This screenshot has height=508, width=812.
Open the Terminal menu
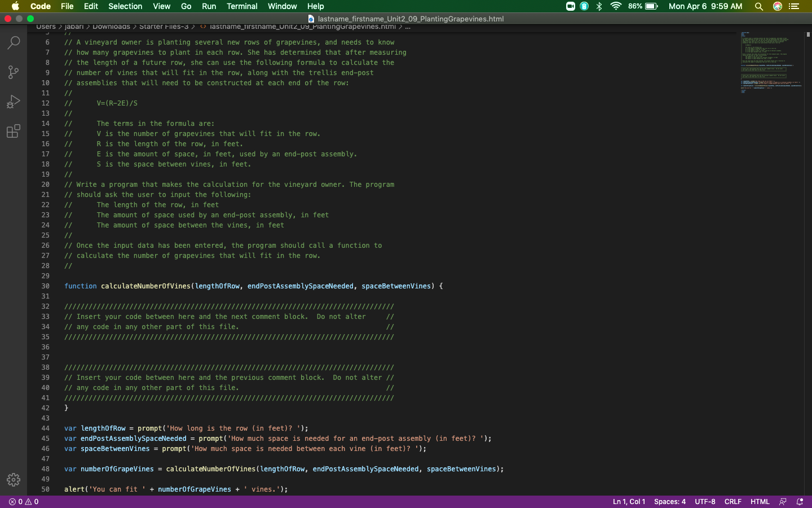242,6
